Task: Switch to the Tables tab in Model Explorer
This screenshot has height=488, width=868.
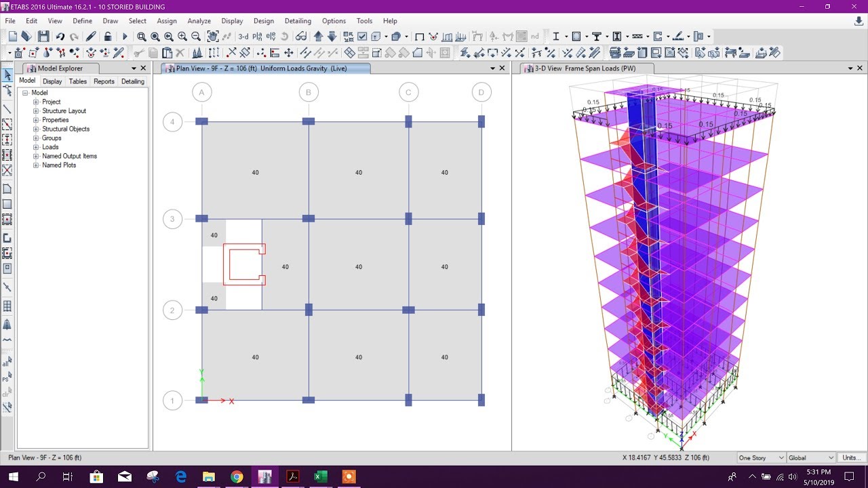Action: (77, 81)
